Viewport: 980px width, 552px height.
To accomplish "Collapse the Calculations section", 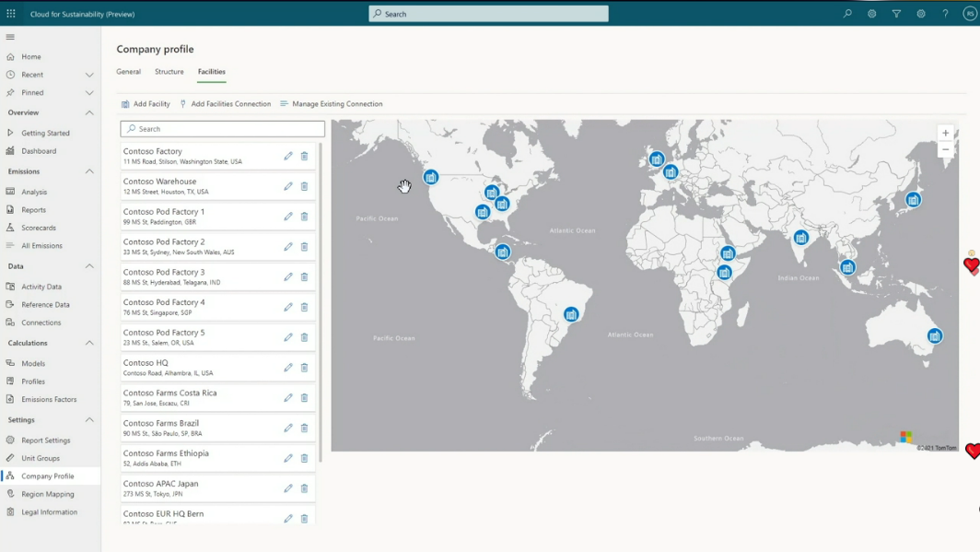I will 89,343.
